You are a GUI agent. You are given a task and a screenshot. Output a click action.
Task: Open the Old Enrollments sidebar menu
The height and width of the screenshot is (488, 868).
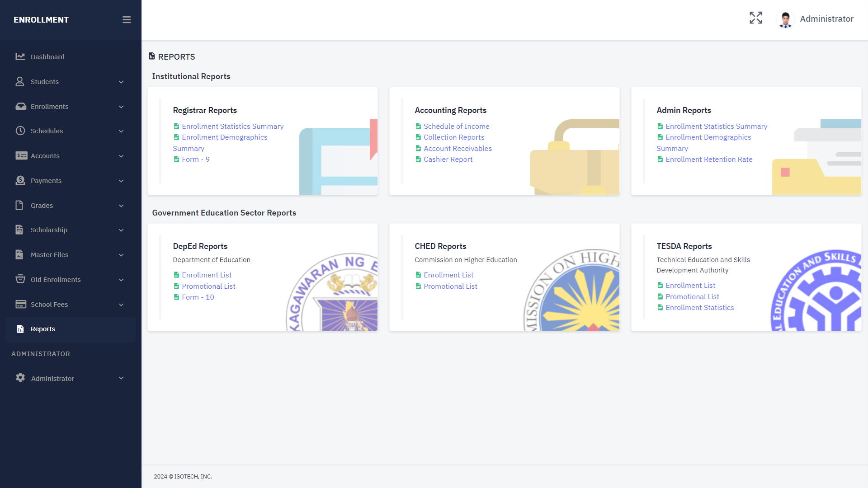tap(56, 280)
